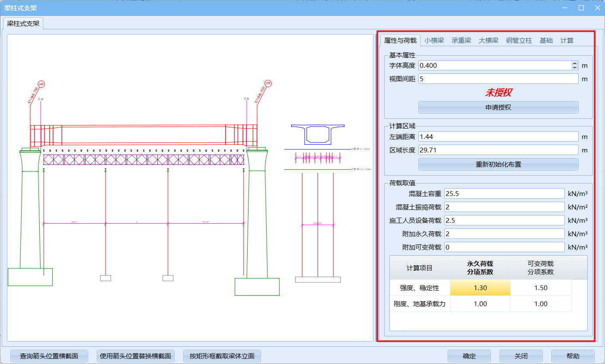Screen dimensions: 605x364
Task: Increase 字体高度 with the up arrow
Action: pyautogui.click(x=574, y=63)
